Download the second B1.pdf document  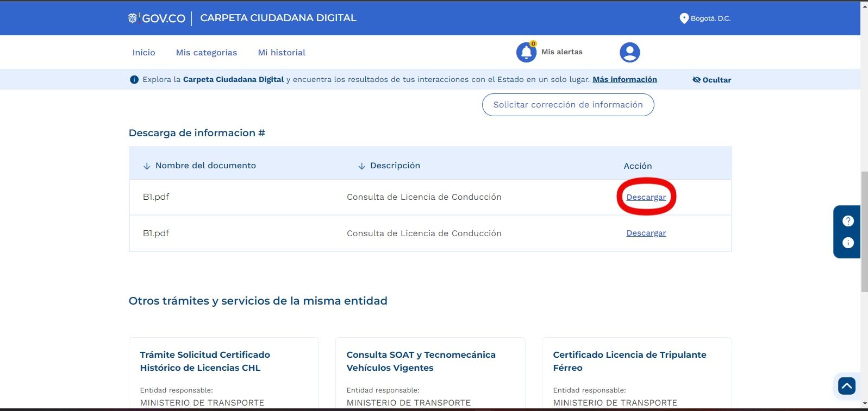click(646, 233)
